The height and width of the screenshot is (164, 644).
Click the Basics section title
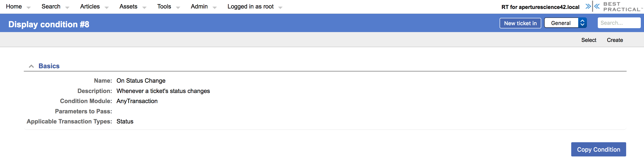(x=49, y=66)
